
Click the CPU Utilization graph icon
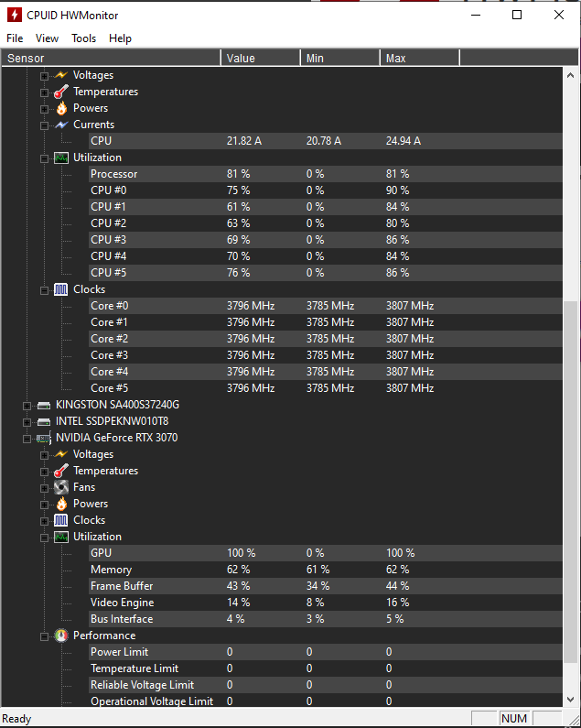point(61,158)
